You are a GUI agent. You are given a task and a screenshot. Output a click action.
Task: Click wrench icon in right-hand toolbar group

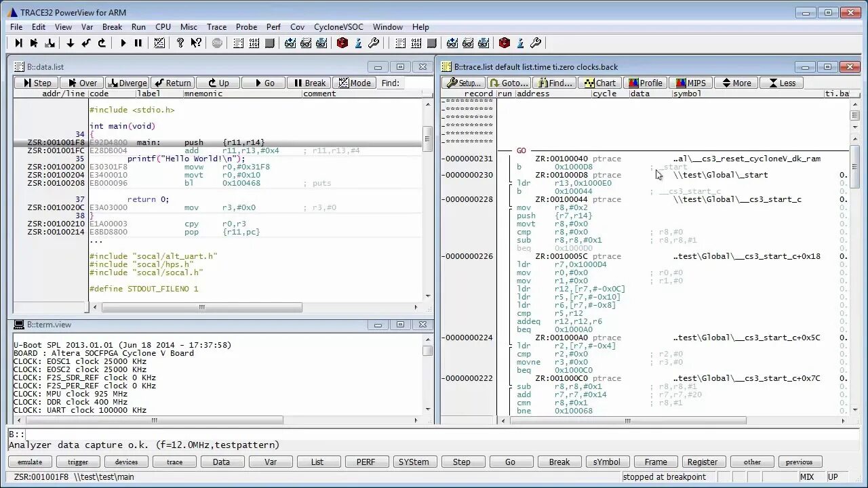click(x=536, y=43)
